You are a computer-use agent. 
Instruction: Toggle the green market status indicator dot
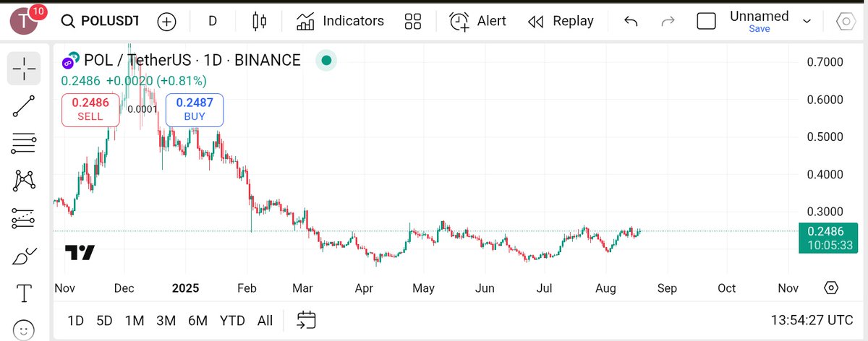click(326, 61)
